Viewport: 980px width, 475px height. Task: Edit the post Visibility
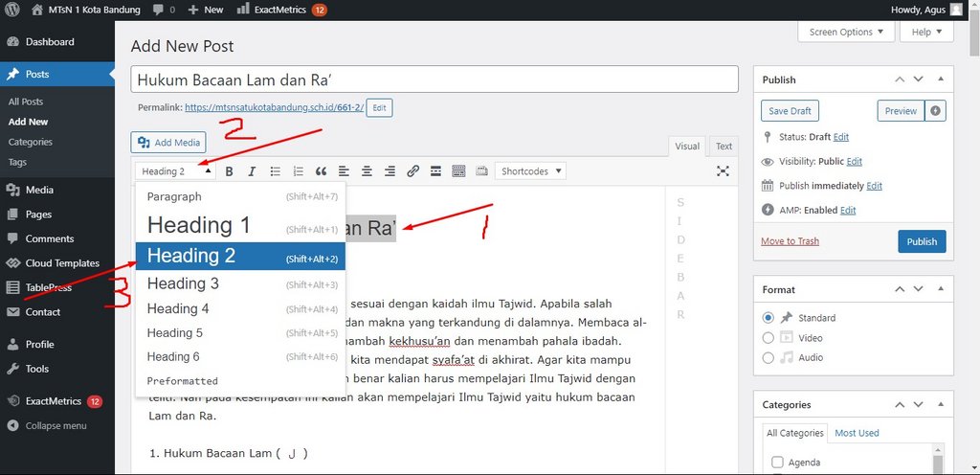[855, 161]
